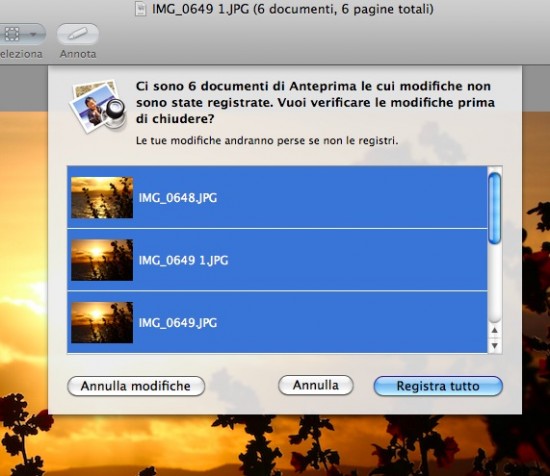Click the scrollbar down arrow
The width and height of the screenshot is (550, 476).
pyautogui.click(x=495, y=346)
